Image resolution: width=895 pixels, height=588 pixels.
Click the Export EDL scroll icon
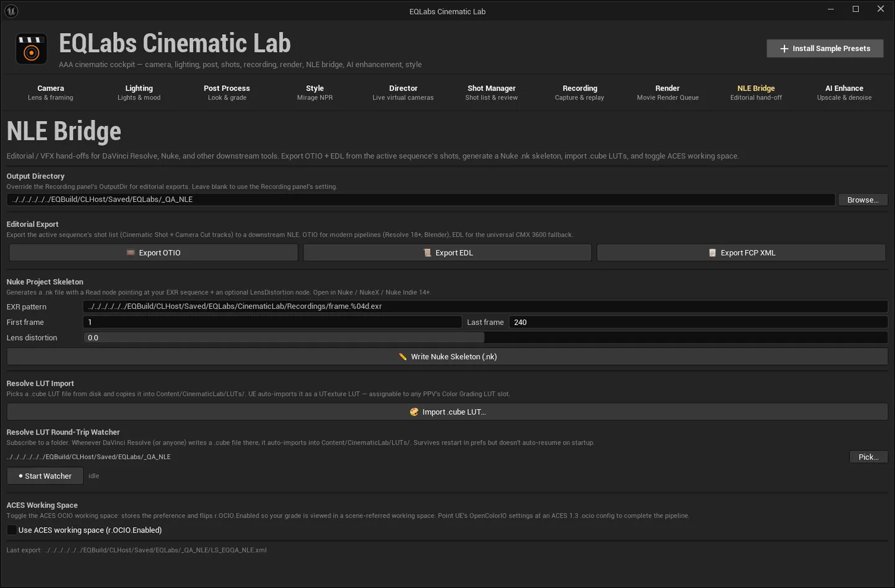click(428, 253)
